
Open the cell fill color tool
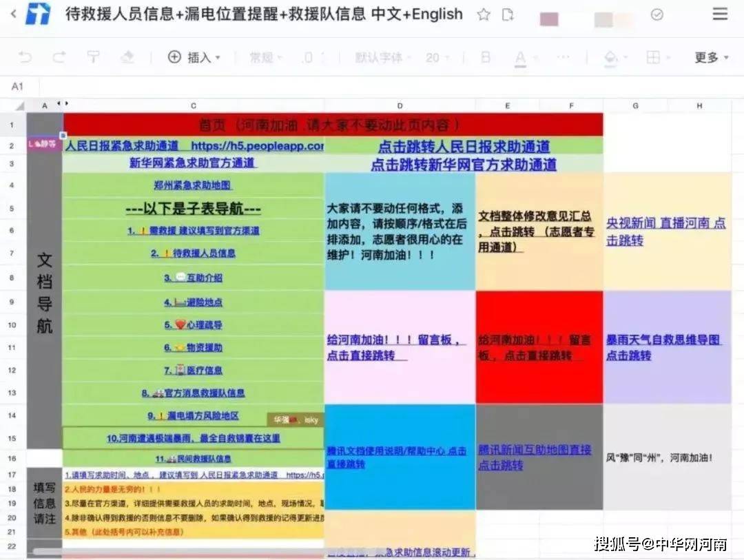tap(611, 57)
